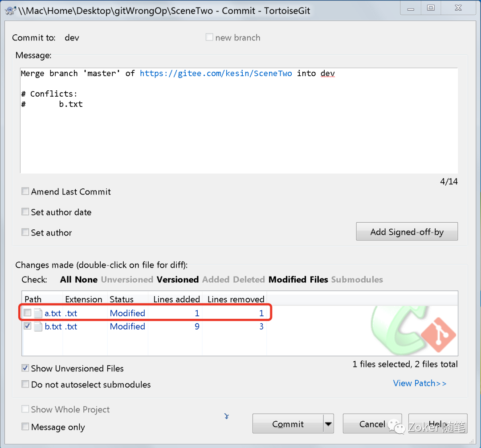Minimize the TortoiseGit commit window
This screenshot has width=481, height=448.
coord(411,8)
